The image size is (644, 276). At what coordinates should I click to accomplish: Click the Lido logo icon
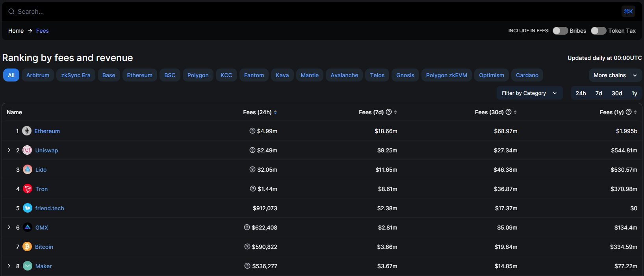pyautogui.click(x=28, y=169)
